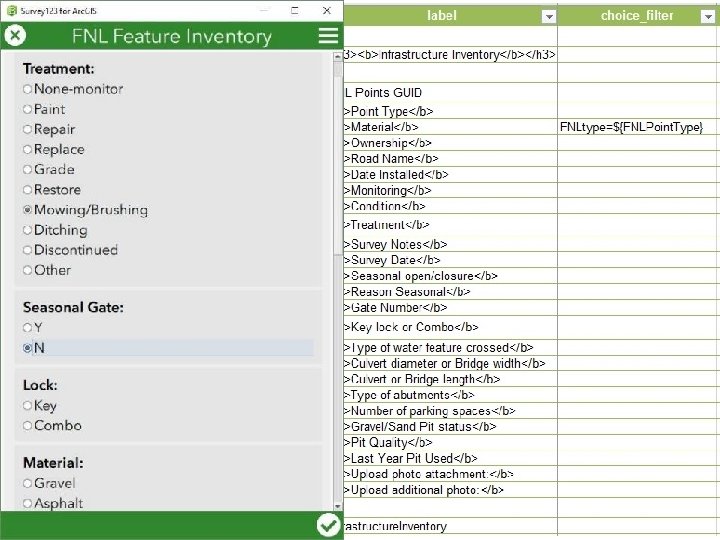Select the Upload photo attachment cell

tap(450, 473)
